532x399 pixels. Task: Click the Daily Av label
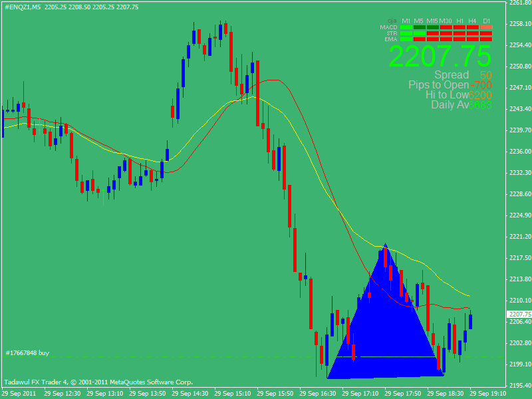tap(450, 105)
